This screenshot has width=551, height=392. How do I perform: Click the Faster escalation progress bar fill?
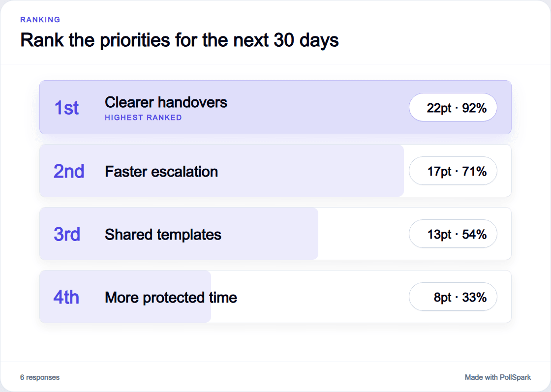(x=222, y=171)
